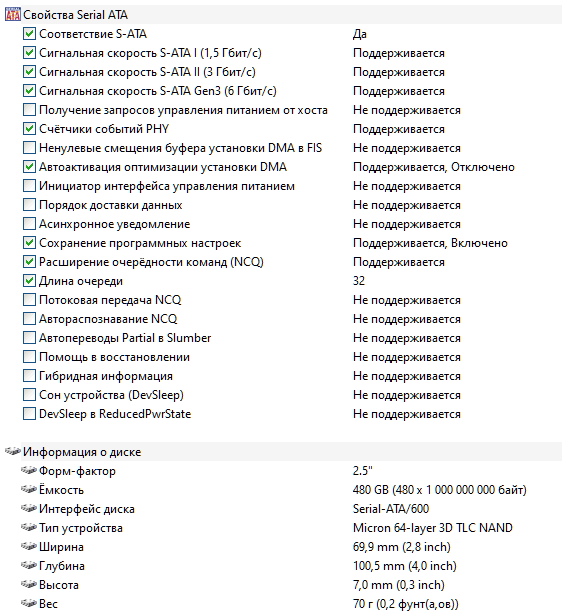Viewport: 562px width, 616px height.
Task: Click the Глубина row label
Action: (62, 566)
